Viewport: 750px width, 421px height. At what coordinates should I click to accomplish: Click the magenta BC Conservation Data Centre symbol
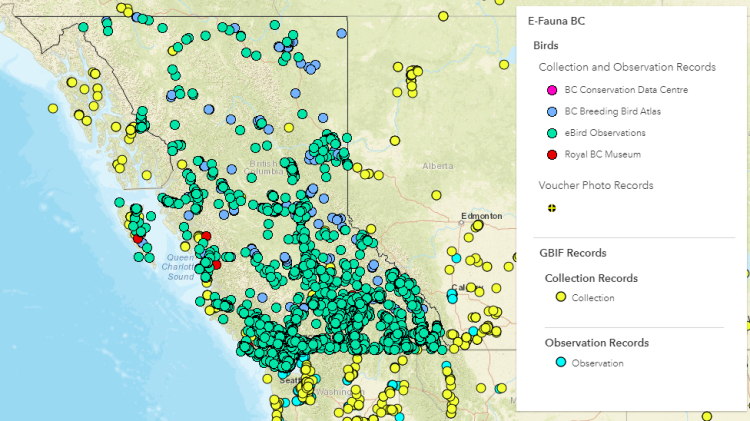pyautogui.click(x=551, y=90)
